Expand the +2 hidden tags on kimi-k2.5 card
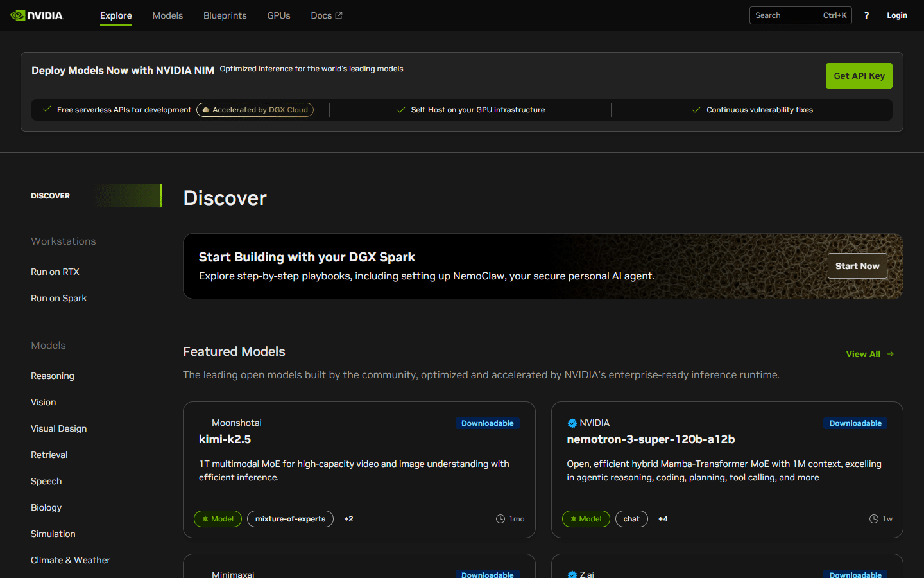924x578 pixels. pyautogui.click(x=348, y=519)
